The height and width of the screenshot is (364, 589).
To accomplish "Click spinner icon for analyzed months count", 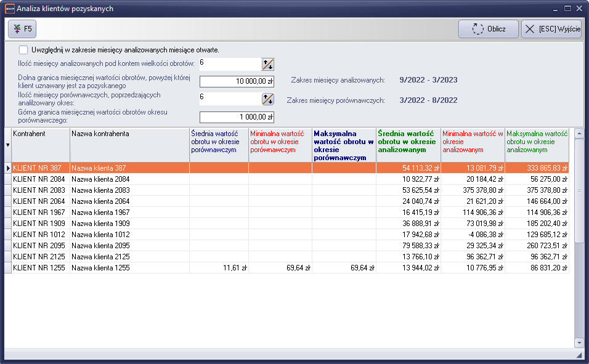I will (267, 64).
